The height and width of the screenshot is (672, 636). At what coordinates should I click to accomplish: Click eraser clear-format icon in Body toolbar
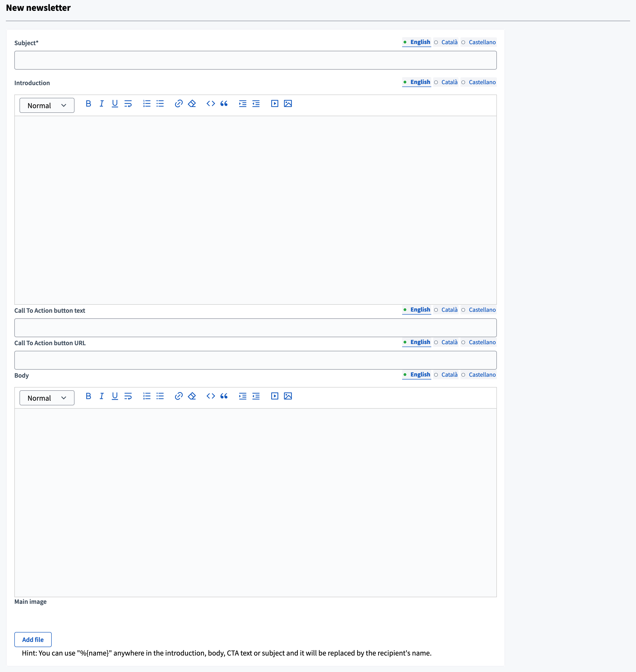click(x=192, y=396)
